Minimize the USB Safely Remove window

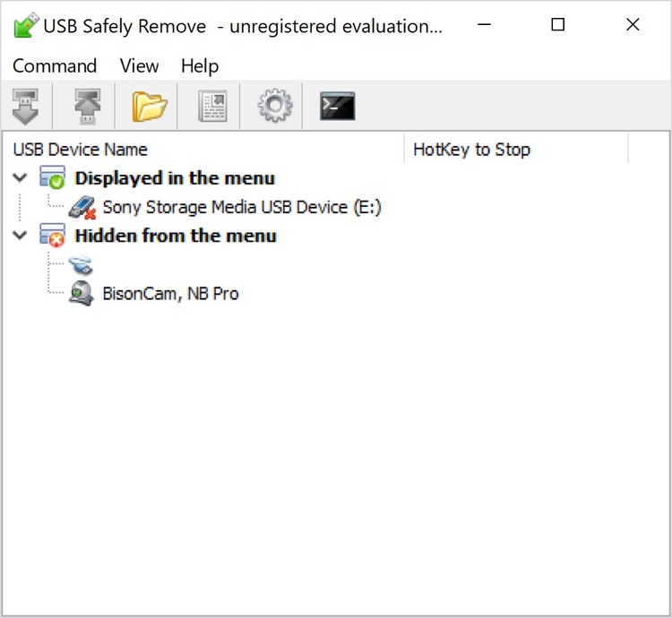484,24
